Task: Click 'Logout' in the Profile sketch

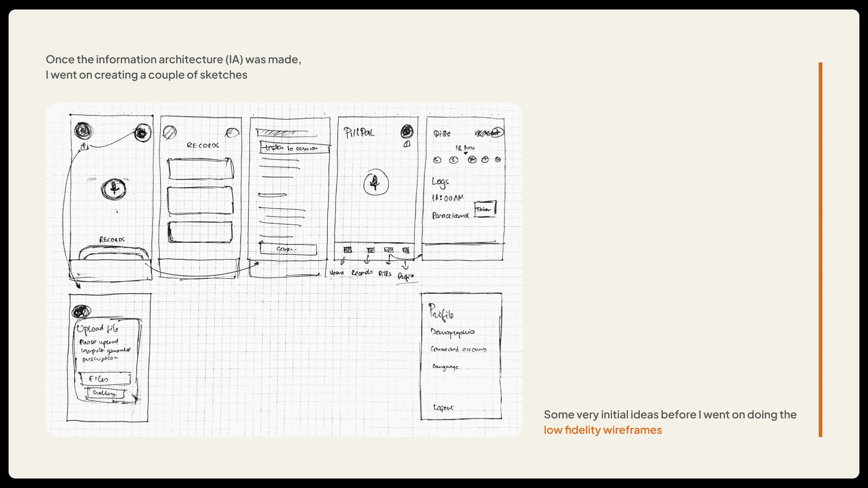Action: click(x=443, y=408)
